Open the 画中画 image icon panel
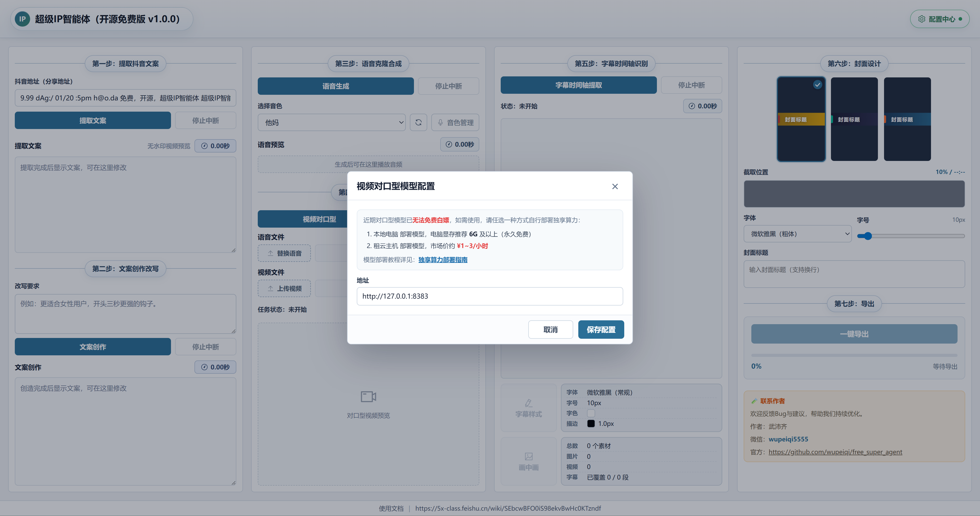Viewport: 980px width, 516px height. (x=529, y=461)
